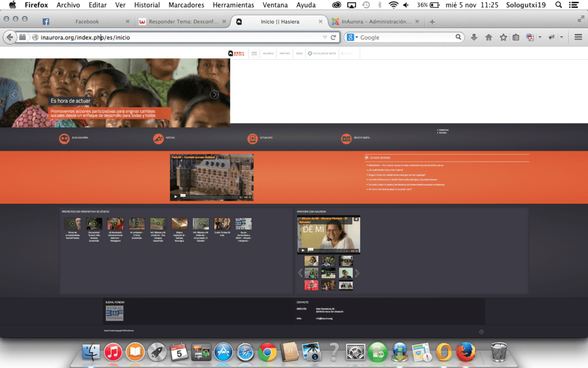Click the Google search magnifier icon
Viewport: 588px width, 368px height.
[x=458, y=37]
